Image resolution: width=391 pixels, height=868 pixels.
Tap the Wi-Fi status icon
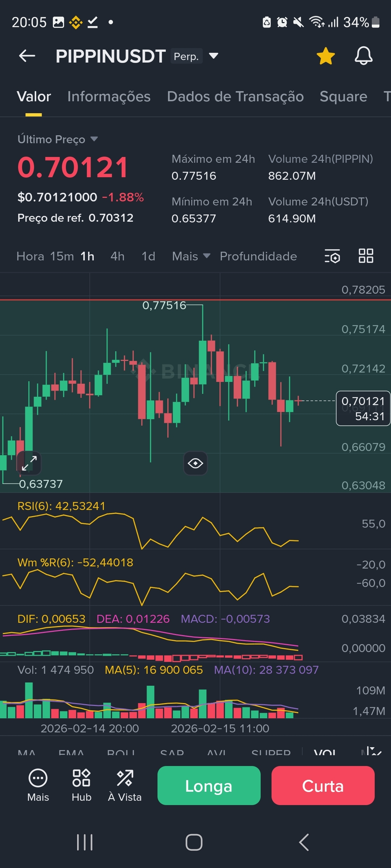tap(317, 22)
